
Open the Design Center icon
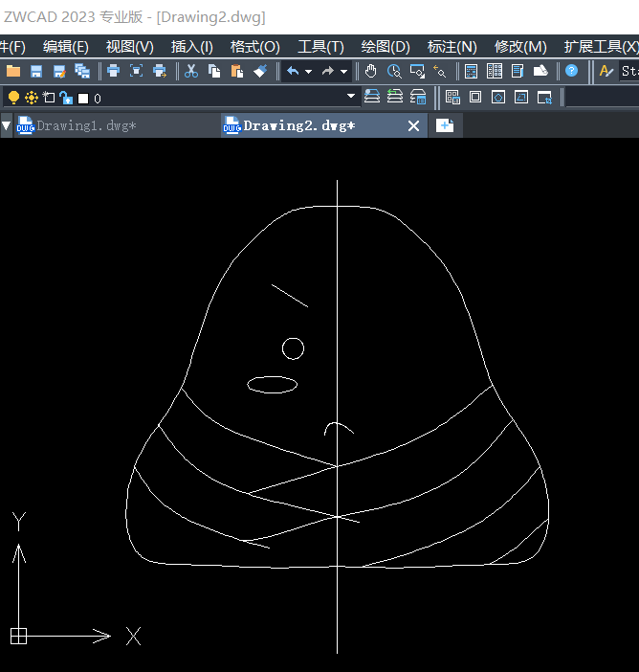[x=495, y=71]
